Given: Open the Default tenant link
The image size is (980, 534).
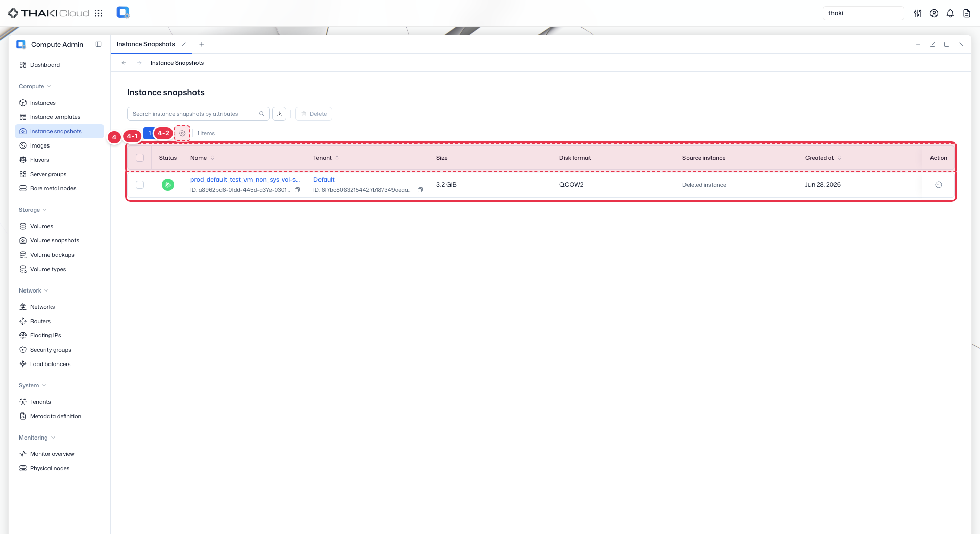Looking at the screenshot, I should tap(324, 180).
